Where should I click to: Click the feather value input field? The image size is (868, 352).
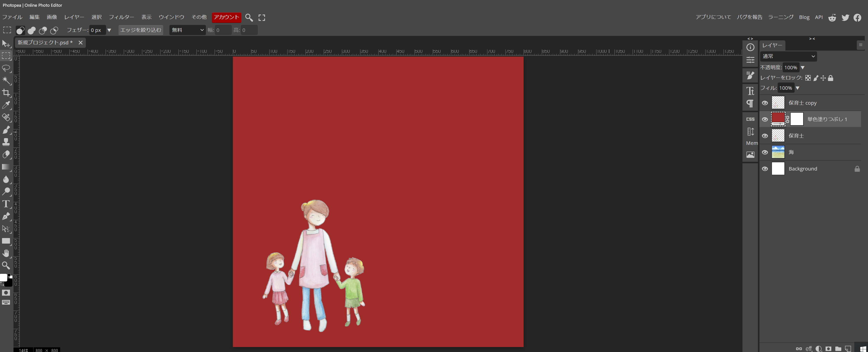coord(97,30)
